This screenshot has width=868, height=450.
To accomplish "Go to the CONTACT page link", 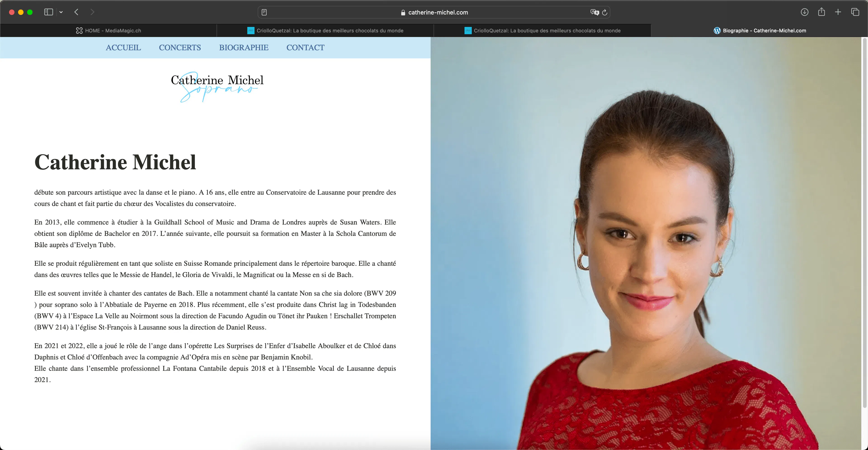I will pos(305,48).
